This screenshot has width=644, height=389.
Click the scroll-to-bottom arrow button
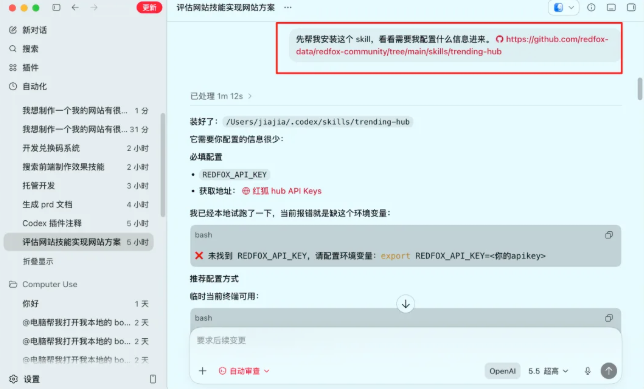405,304
